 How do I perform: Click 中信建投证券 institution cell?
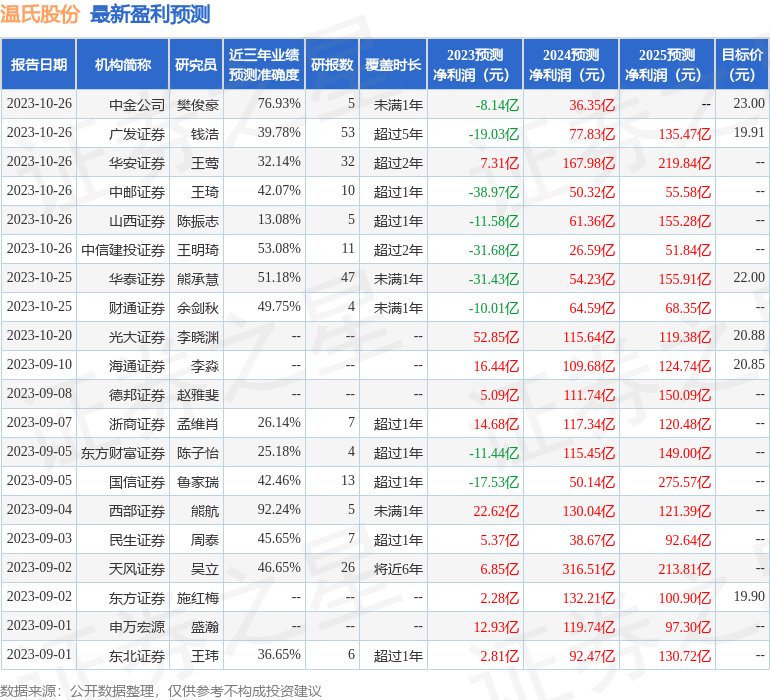pos(123,249)
